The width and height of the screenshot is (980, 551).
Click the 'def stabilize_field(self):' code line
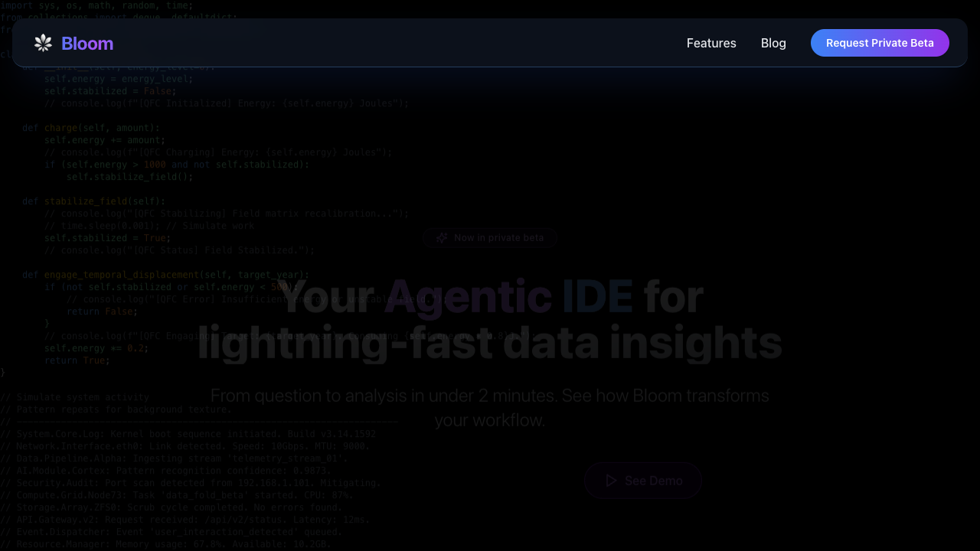[93, 201]
